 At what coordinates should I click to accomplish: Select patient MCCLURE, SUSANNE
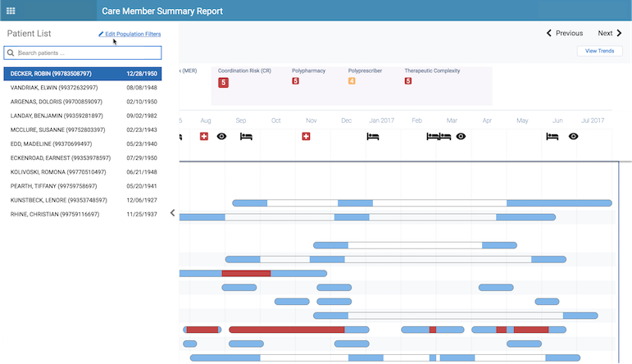click(x=83, y=130)
